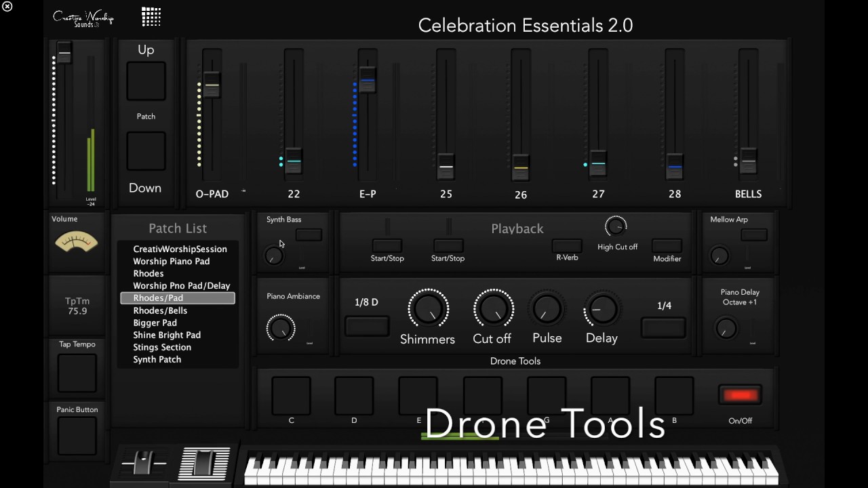
Task: Adjust the O-PAD channel fader
Action: (212, 84)
